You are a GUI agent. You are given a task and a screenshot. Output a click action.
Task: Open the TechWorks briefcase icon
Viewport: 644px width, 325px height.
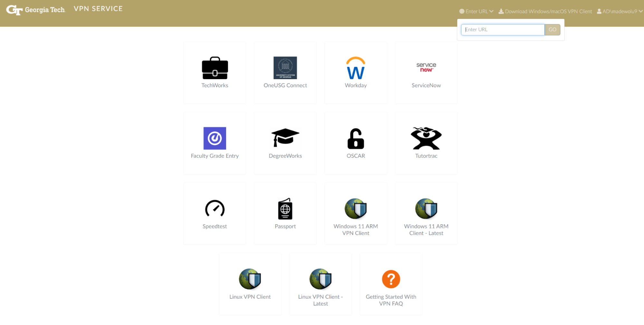coord(215,68)
